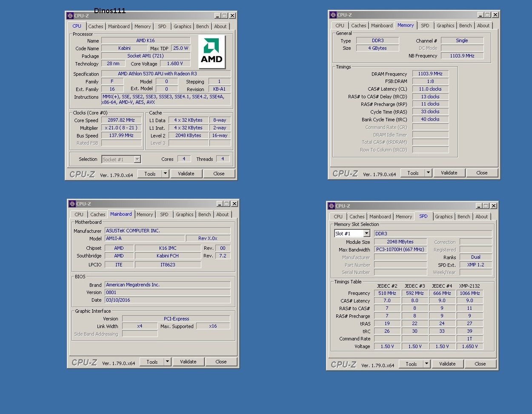Click the SPD Ext. value XMP 1.2
Viewport: 532px width, 414px height.
[x=476, y=265]
